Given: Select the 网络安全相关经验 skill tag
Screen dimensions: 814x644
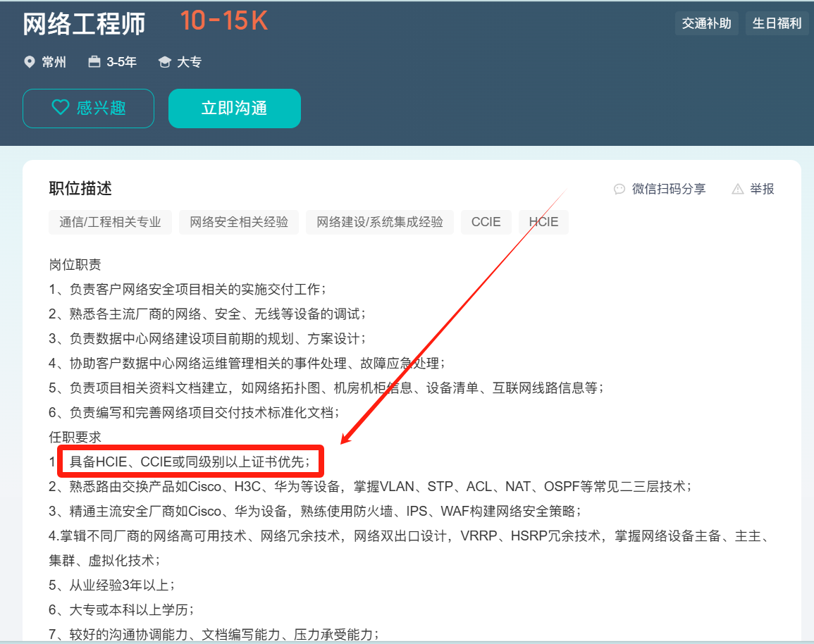Looking at the screenshot, I should [x=239, y=222].
